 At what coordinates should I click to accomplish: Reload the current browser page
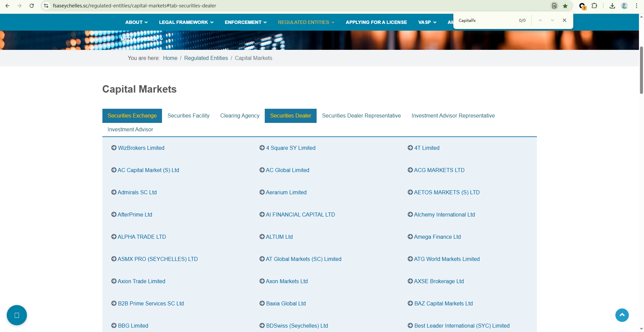tap(32, 6)
